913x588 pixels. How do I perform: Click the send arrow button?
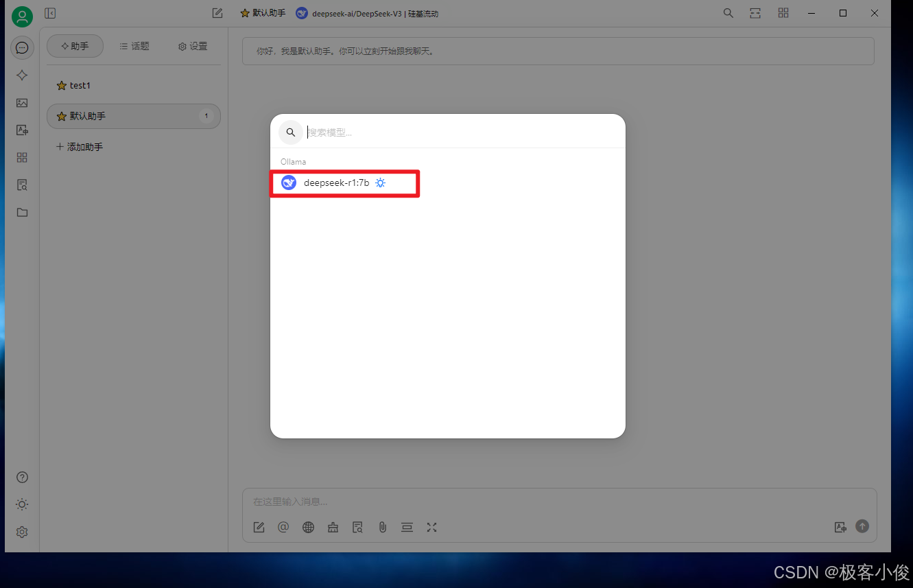862,526
